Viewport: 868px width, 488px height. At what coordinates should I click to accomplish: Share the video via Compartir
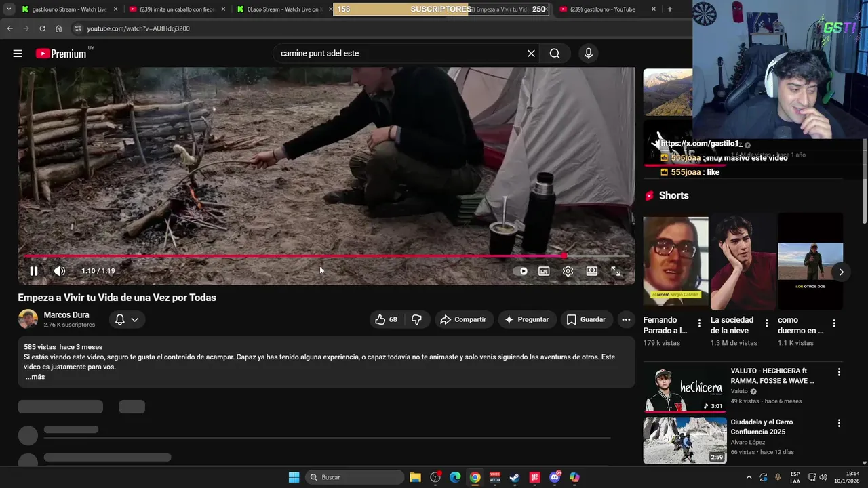click(463, 319)
